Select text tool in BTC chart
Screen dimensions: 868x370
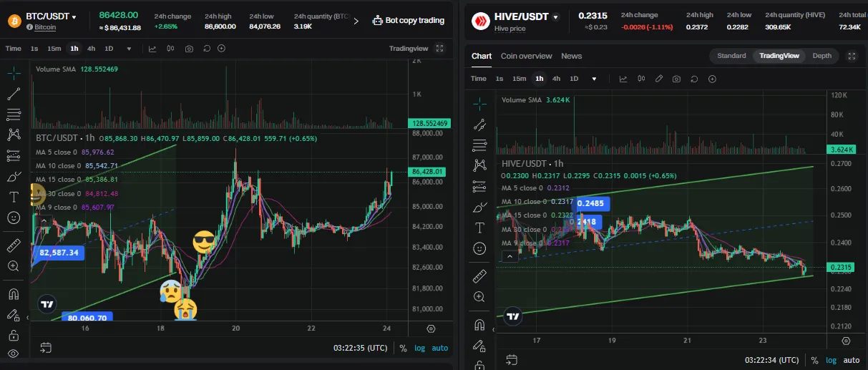tap(14, 197)
